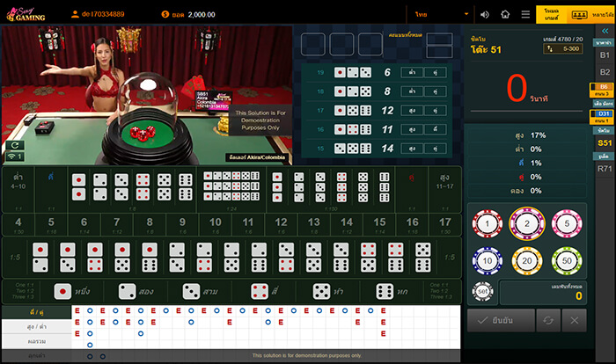Screen dimensions: 616x364
Task: Open the custom chip set icon
Action: pyautogui.click(x=483, y=292)
